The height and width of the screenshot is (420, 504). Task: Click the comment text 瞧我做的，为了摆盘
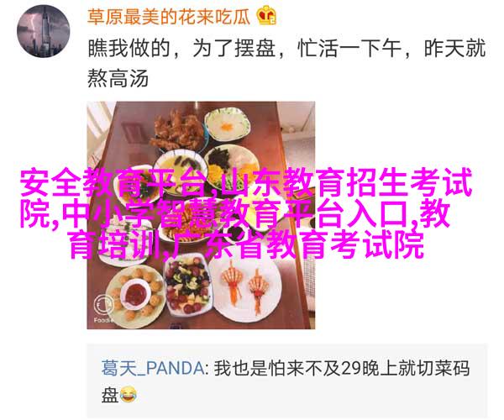click(x=182, y=48)
